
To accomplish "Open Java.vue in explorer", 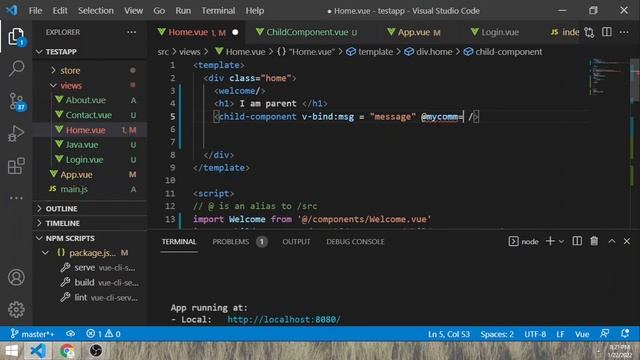I will point(89,144).
